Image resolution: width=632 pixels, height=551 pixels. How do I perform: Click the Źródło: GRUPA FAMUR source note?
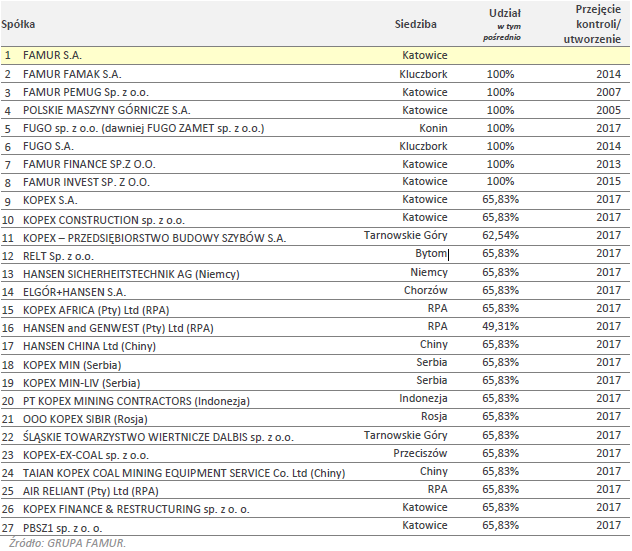68,543
